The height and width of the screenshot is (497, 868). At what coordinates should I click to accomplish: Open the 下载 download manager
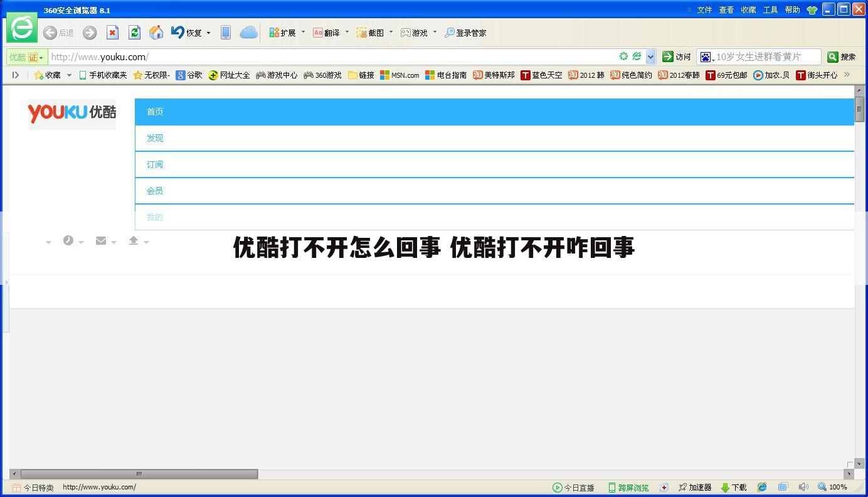[734, 488]
